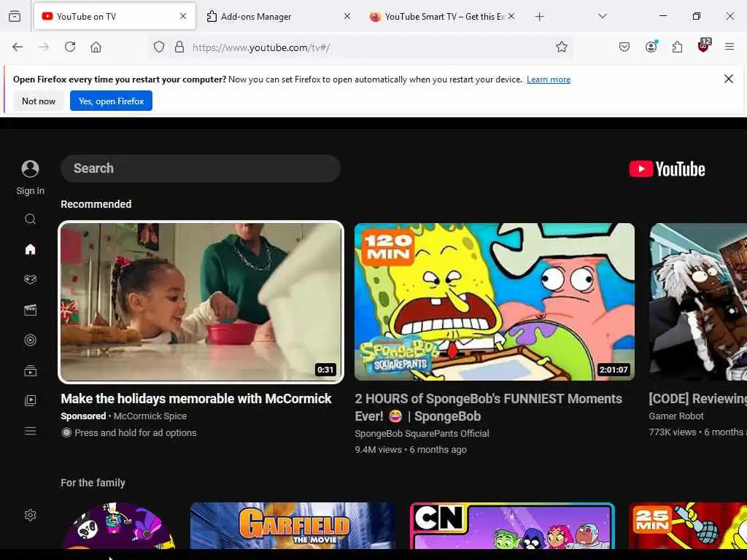Screen dimensions: 747x560
Task: Open the 25 MIN SpongeBob thumbnail
Action: 688,526
